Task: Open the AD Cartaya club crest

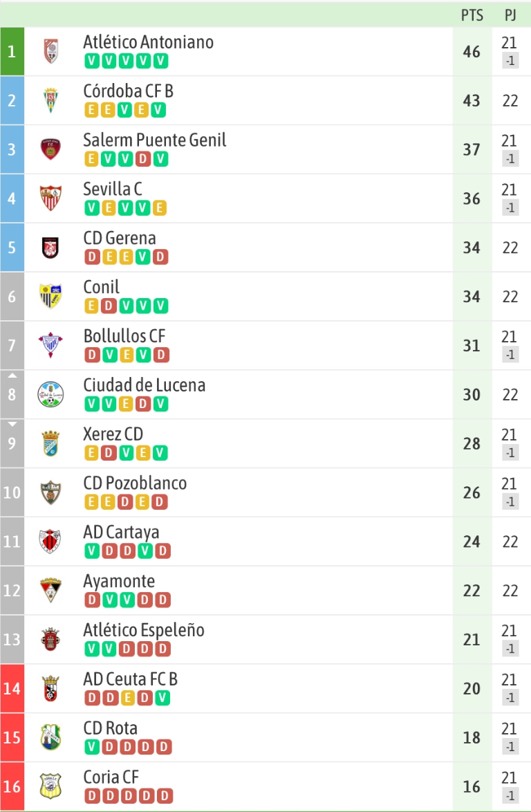Action: click(50, 541)
